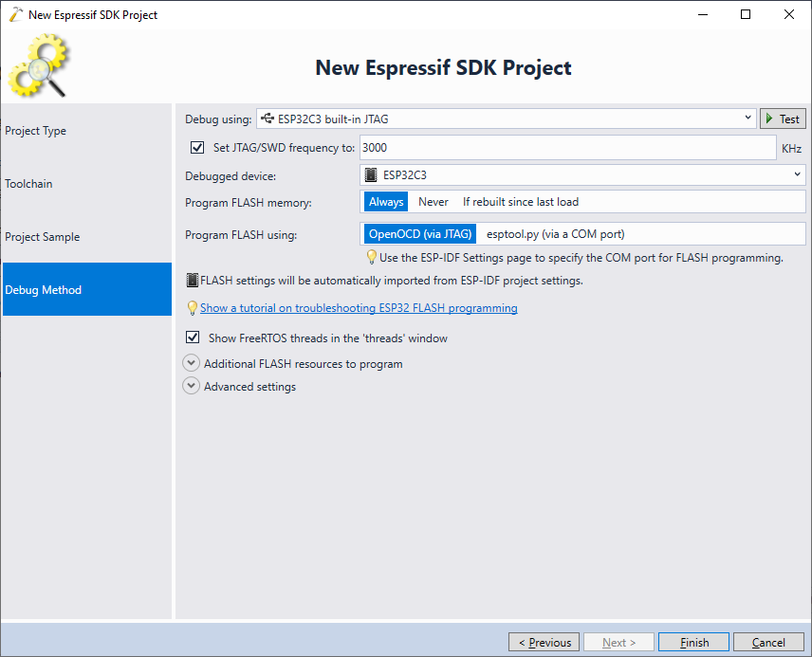The width and height of the screenshot is (812, 657).
Task: Open the Debug using dropdown
Action: [507, 119]
